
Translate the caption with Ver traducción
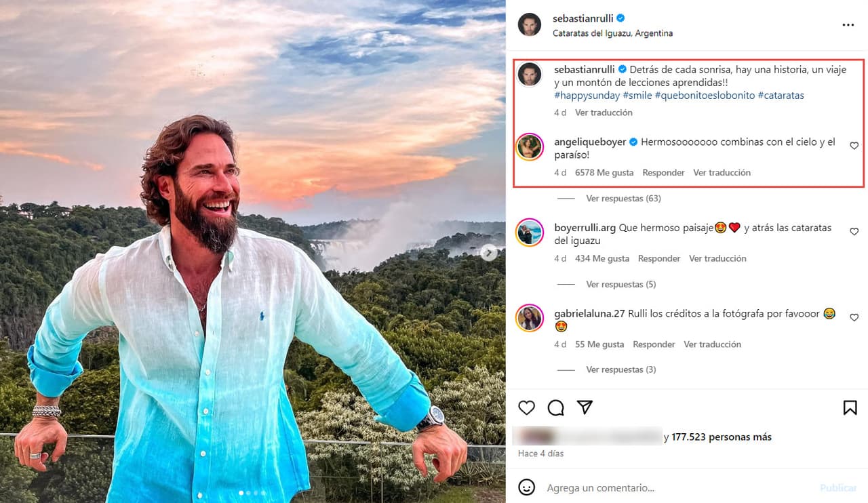click(x=604, y=113)
